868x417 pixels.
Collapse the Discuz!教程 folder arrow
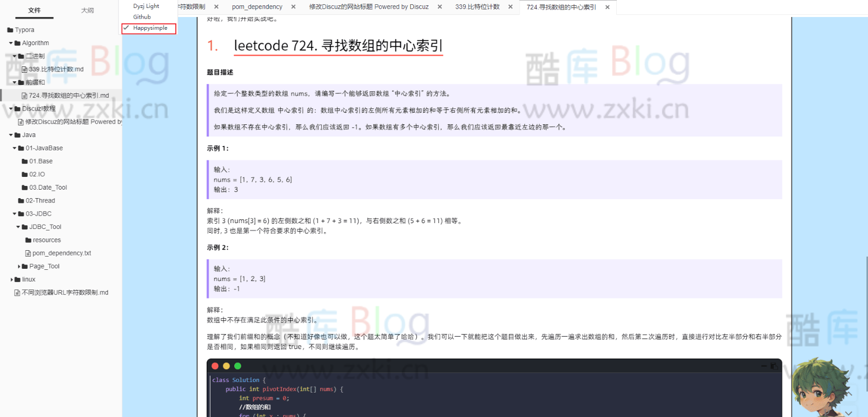click(11, 109)
